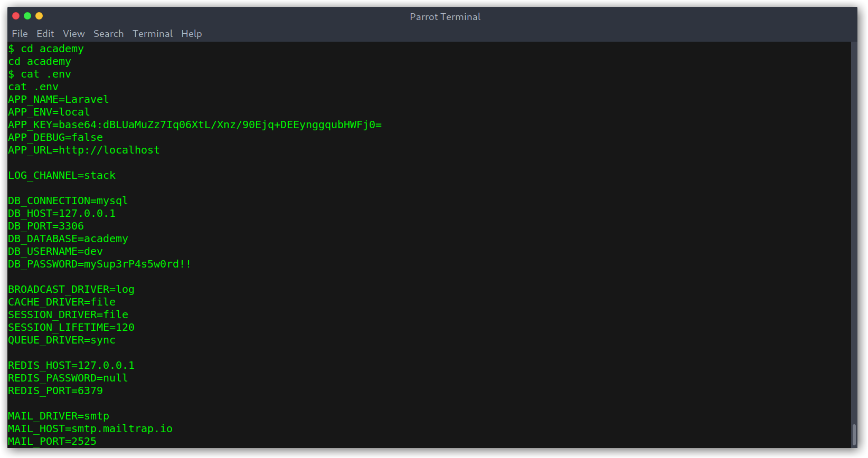Click the '$ cat .env' command line
868x458 pixels.
pos(40,74)
